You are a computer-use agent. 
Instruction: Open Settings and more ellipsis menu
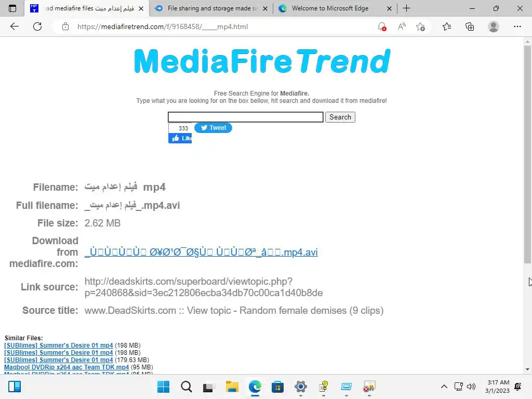pyautogui.click(x=517, y=26)
